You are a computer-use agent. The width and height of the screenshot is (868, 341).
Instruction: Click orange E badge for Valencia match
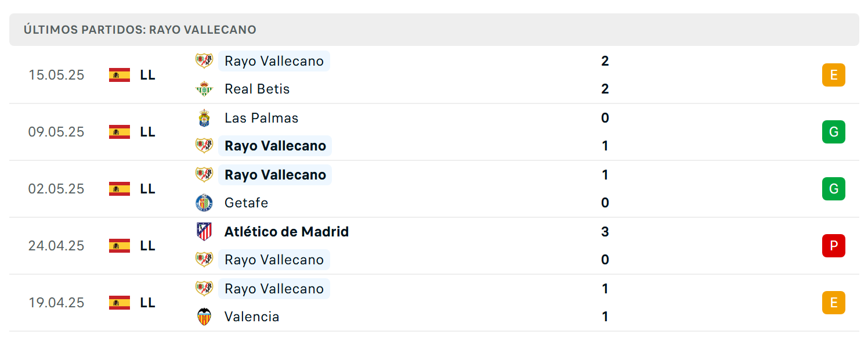(x=834, y=303)
